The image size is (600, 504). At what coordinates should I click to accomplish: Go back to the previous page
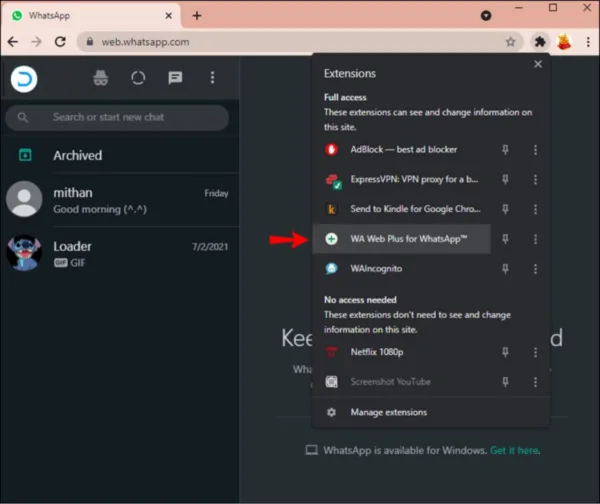point(13,42)
